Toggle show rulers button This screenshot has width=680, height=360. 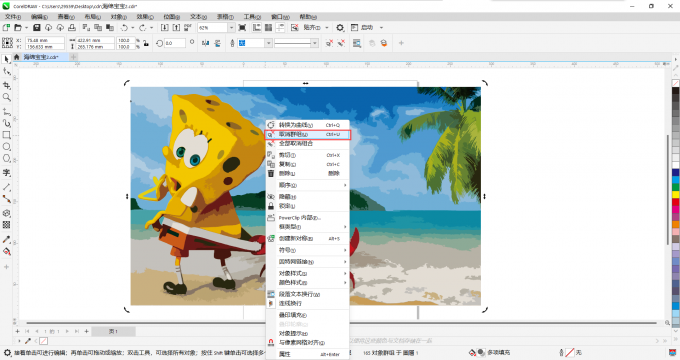[257, 27]
